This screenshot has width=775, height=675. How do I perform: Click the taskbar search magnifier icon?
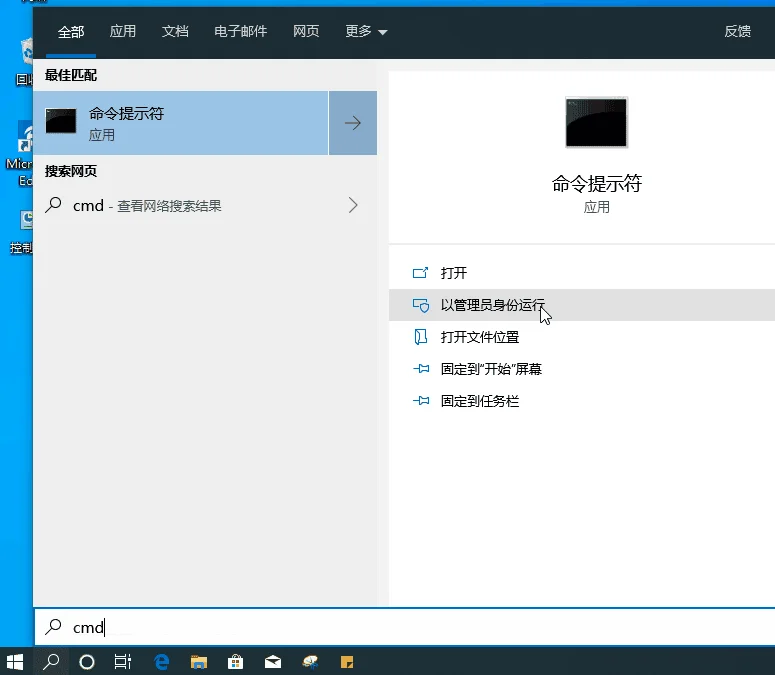pos(51,661)
